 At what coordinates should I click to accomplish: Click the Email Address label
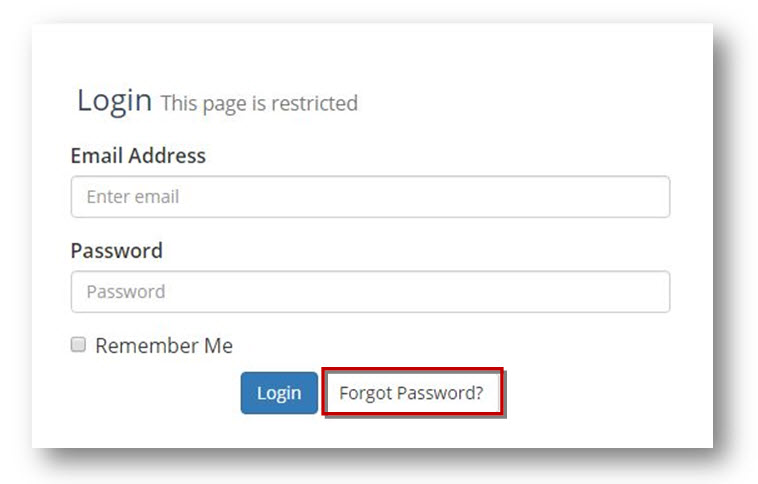(138, 156)
